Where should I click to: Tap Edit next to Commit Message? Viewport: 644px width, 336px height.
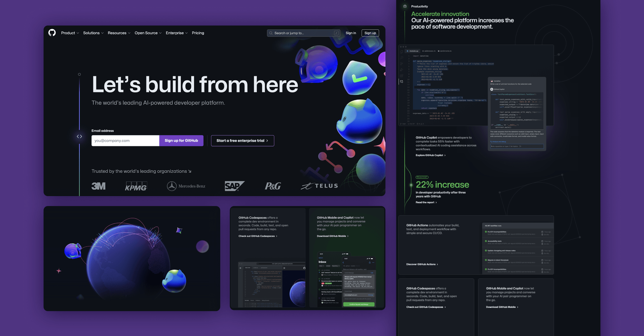pyautogui.click(x=372, y=273)
